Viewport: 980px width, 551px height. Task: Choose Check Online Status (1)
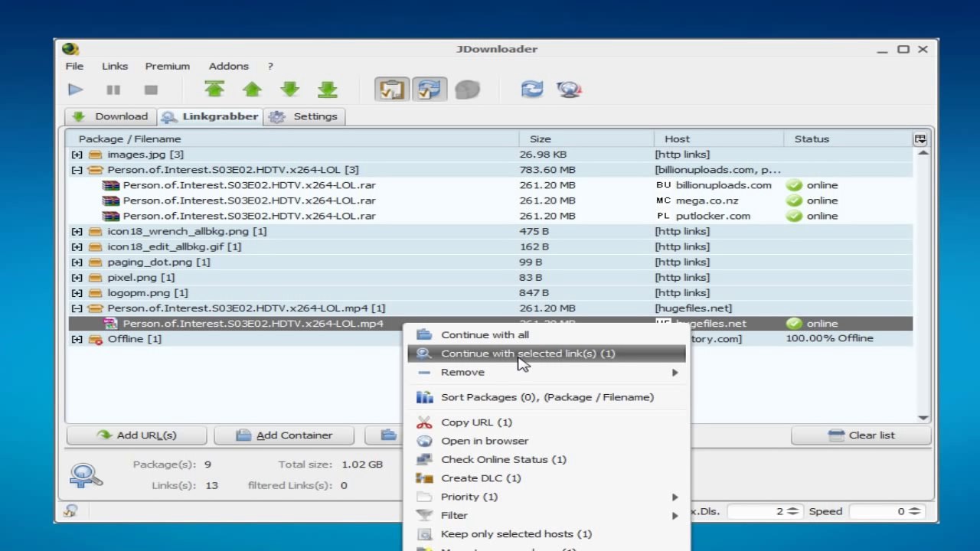[547, 459]
